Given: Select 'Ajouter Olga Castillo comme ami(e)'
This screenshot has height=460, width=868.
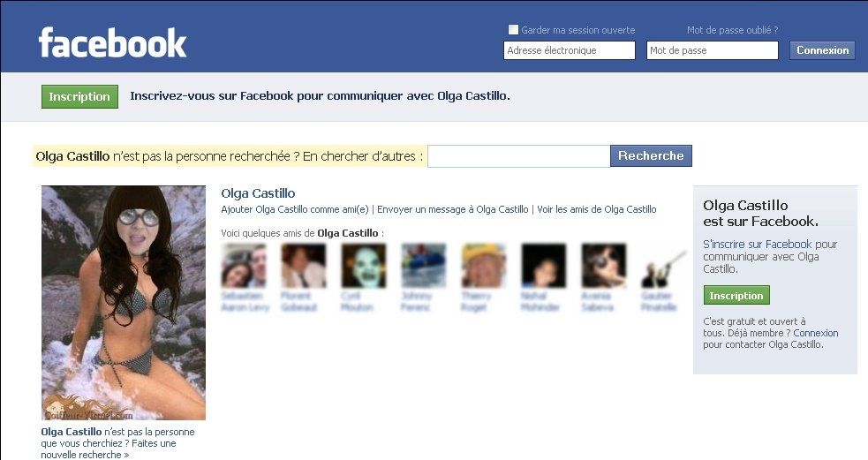Looking at the screenshot, I should 295,209.
